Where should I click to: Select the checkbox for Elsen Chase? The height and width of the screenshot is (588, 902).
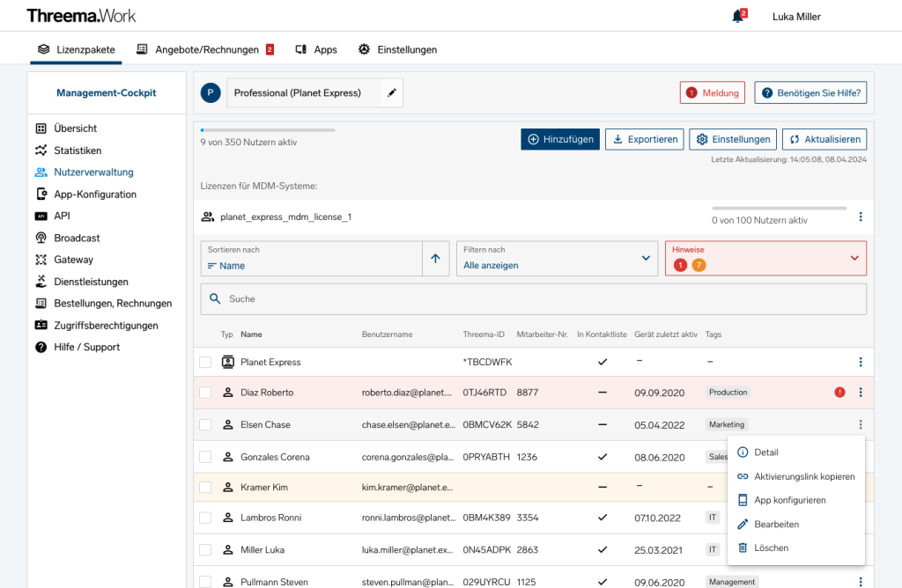205,424
